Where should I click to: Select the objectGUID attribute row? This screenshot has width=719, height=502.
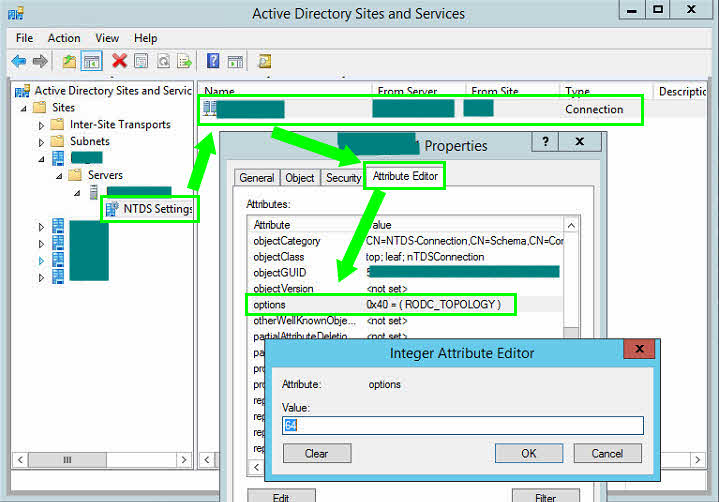coord(406,273)
